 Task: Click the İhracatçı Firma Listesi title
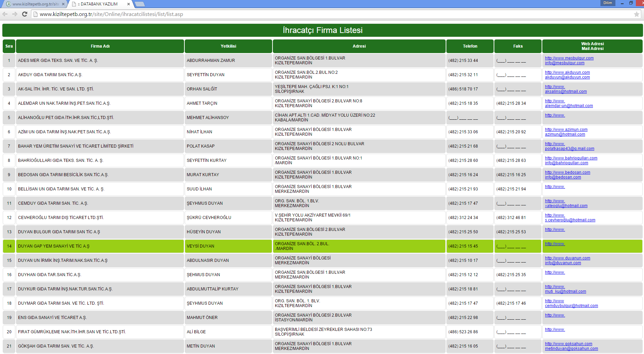point(323,30)
